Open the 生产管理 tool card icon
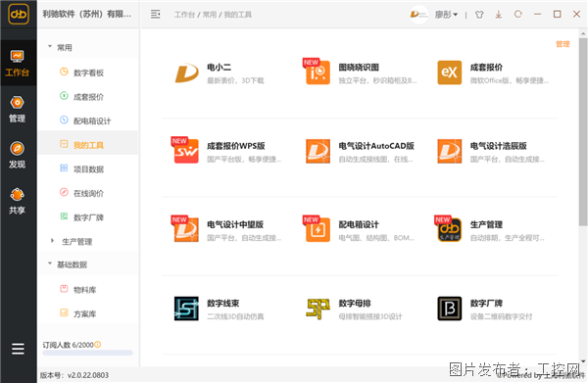 point(449,229)
